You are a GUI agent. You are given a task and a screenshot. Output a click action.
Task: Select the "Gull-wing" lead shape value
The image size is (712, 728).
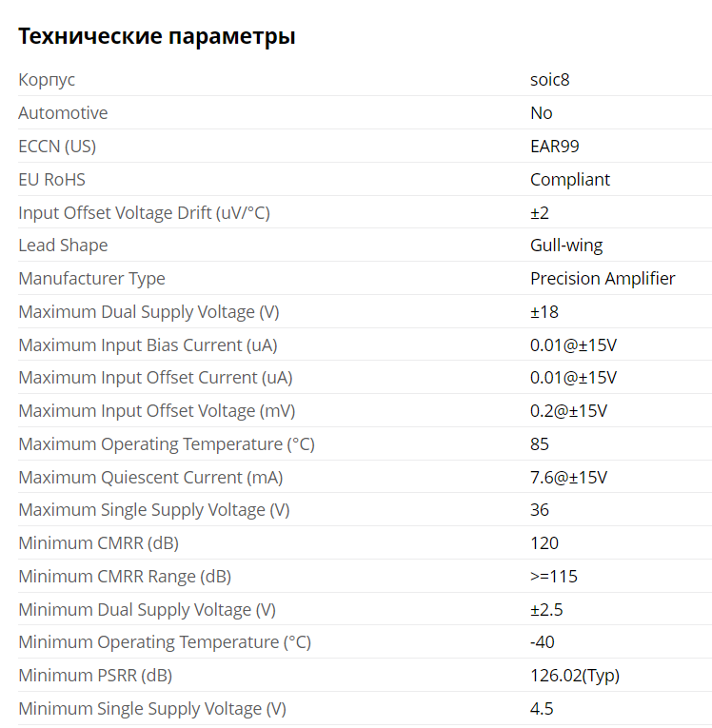(566, 246)
